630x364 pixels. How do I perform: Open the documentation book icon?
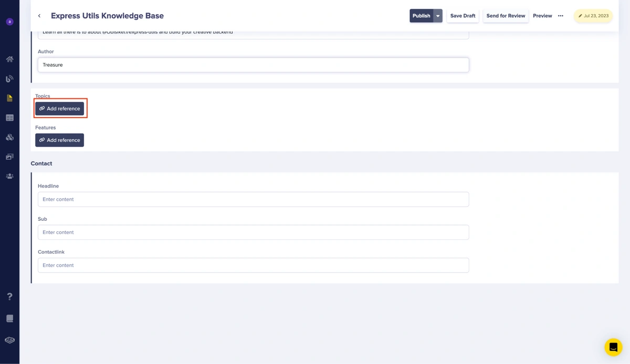tap(9, 318)
